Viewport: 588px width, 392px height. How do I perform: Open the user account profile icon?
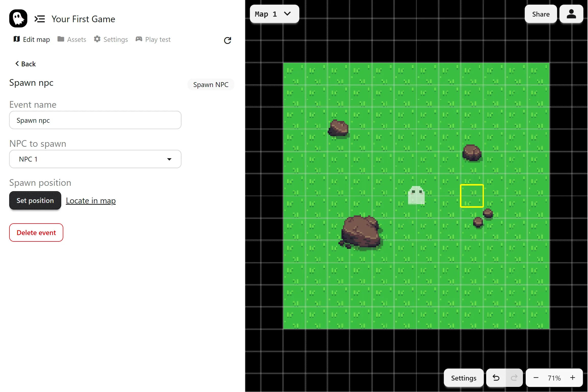(571, 14)
